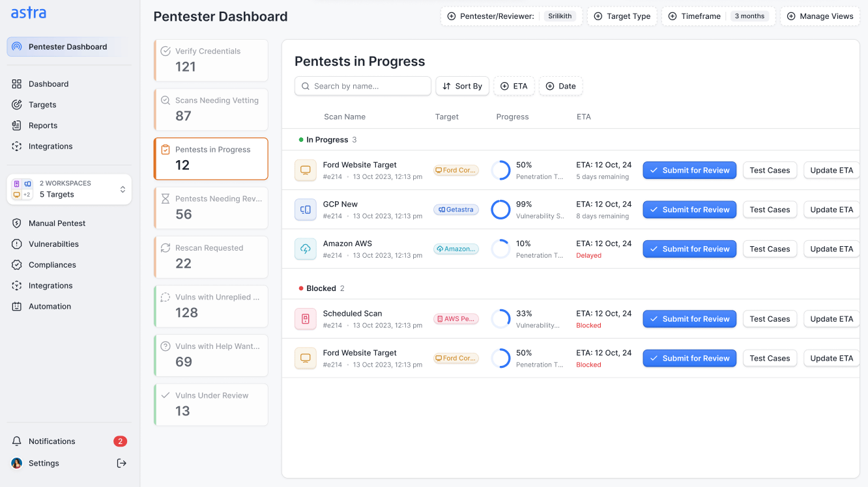Click the Amazon AWS 10% progress ring
868x487 pixels.
(x=500, y=249)
